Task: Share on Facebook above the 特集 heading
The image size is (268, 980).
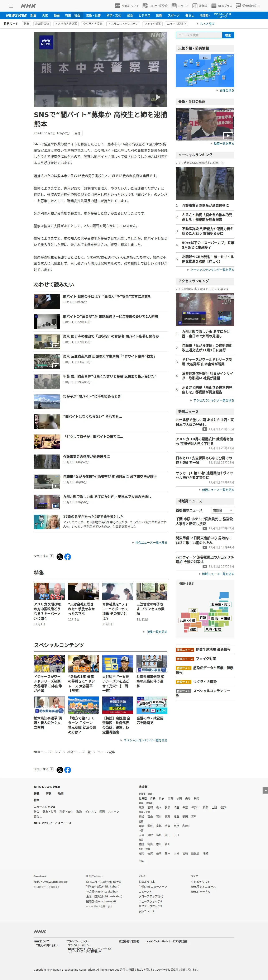Action: point(68,557)
